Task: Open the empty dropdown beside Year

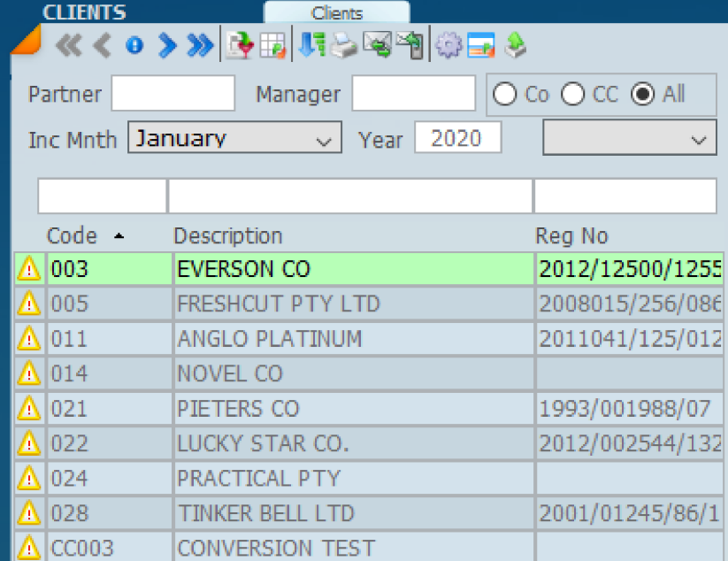Action: [x=628, y=139]
